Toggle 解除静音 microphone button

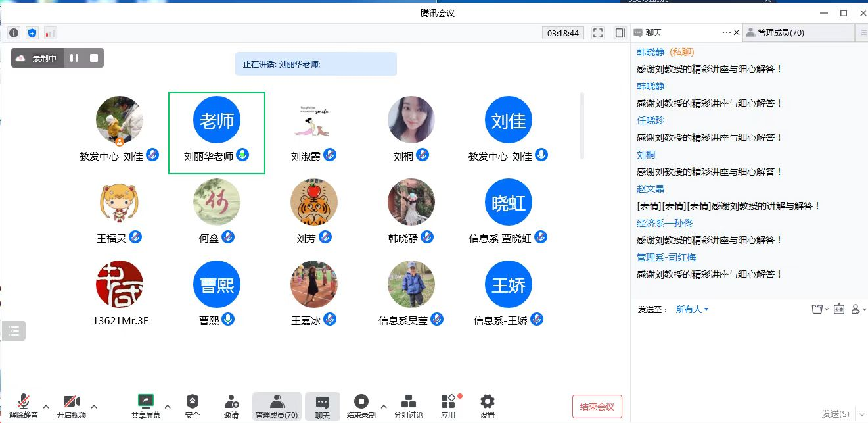(x=24, y=407)
